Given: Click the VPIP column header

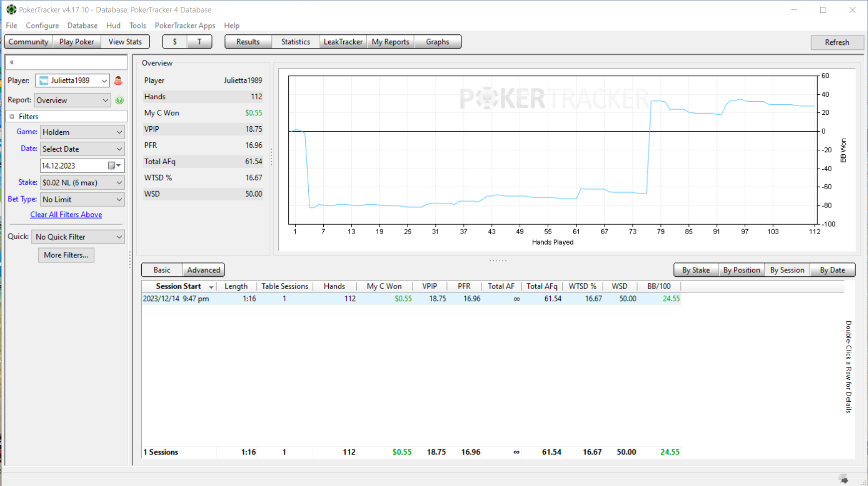Looking at the screenshot, I should [430, 286].
